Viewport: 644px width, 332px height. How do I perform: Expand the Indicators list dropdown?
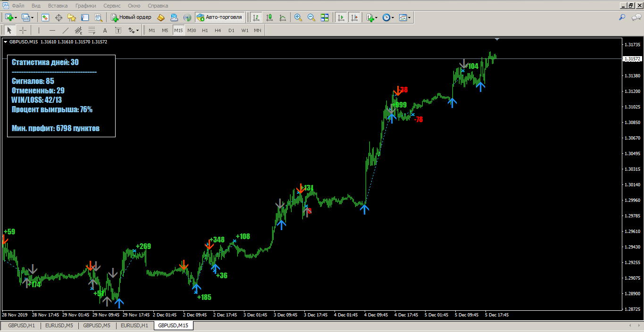click(372, 17)
